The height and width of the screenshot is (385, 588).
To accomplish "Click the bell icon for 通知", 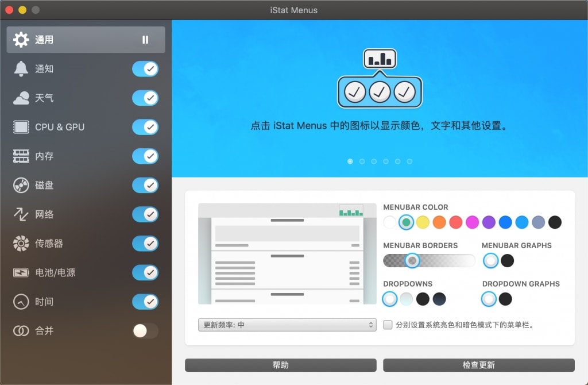I will pyautogui.click(x=21, y=69).
